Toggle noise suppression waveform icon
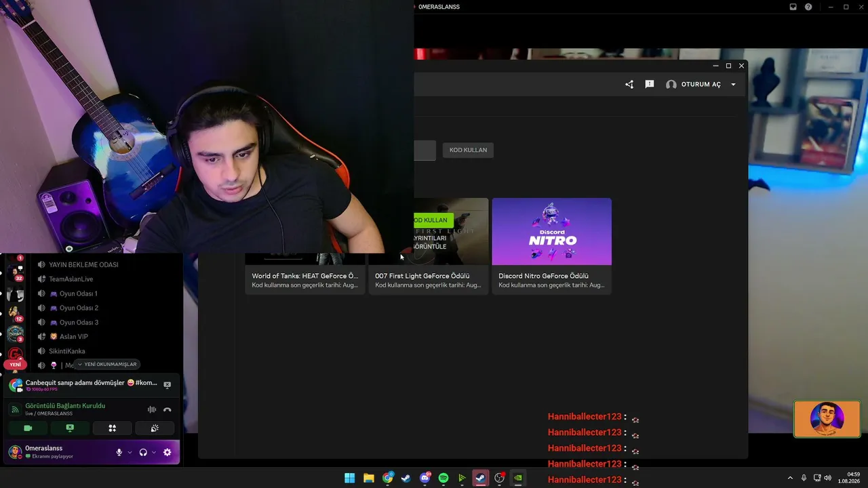Viewport: 868px width, 488px height. 152,409
